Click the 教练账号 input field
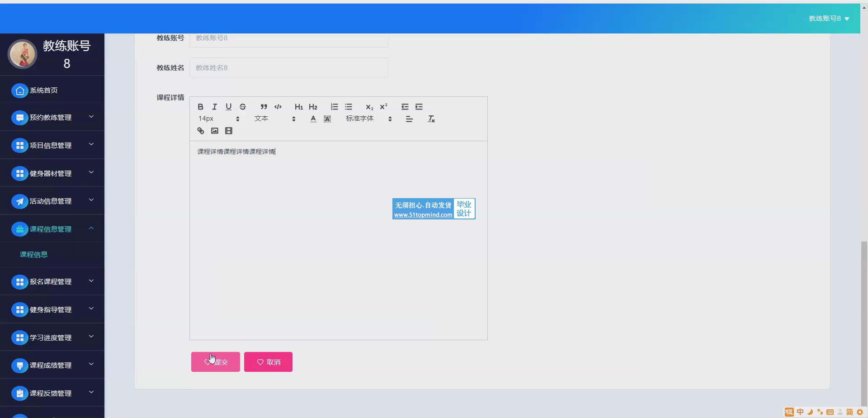The height and width of the screenshot is (418, 868). (x=288, y=39)
